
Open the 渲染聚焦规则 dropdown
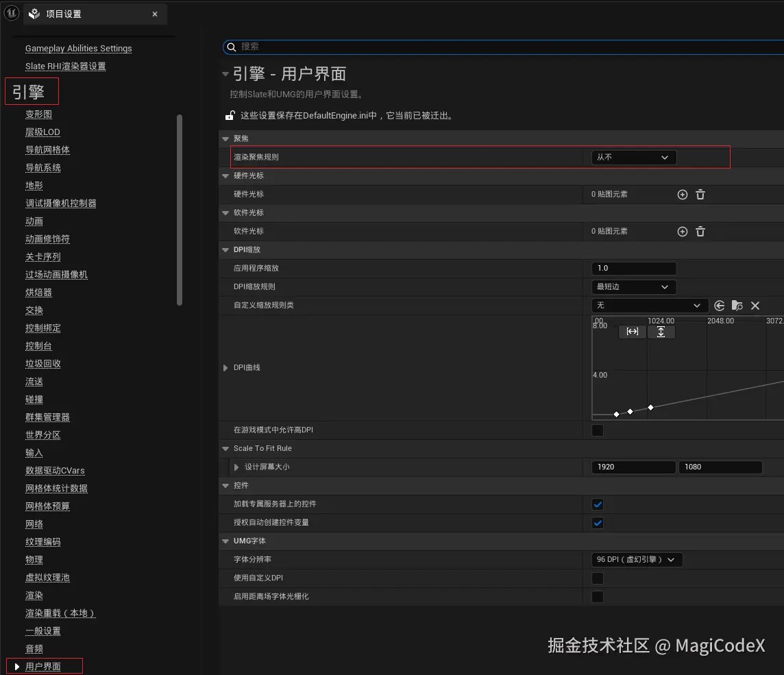click(x=633, y=158)
